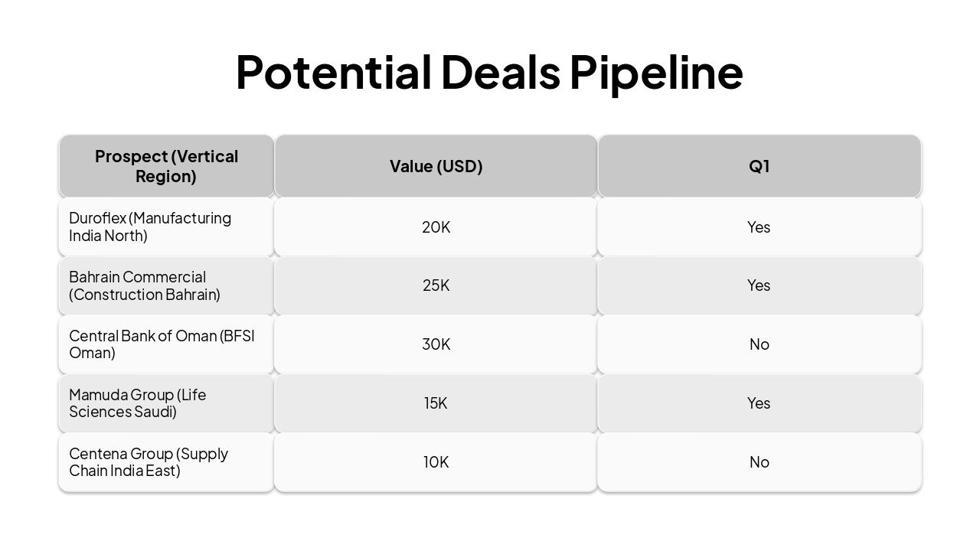Select the Value (USD) column header

[436, 166]
